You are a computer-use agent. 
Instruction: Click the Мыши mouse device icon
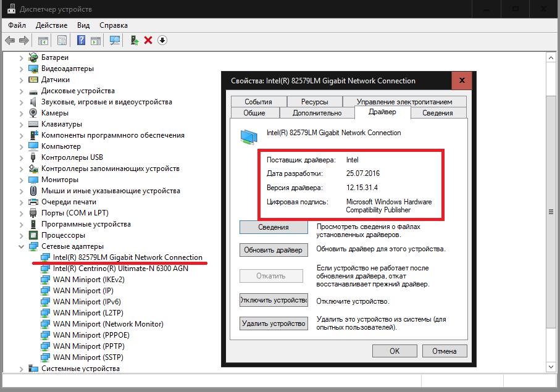33,191
